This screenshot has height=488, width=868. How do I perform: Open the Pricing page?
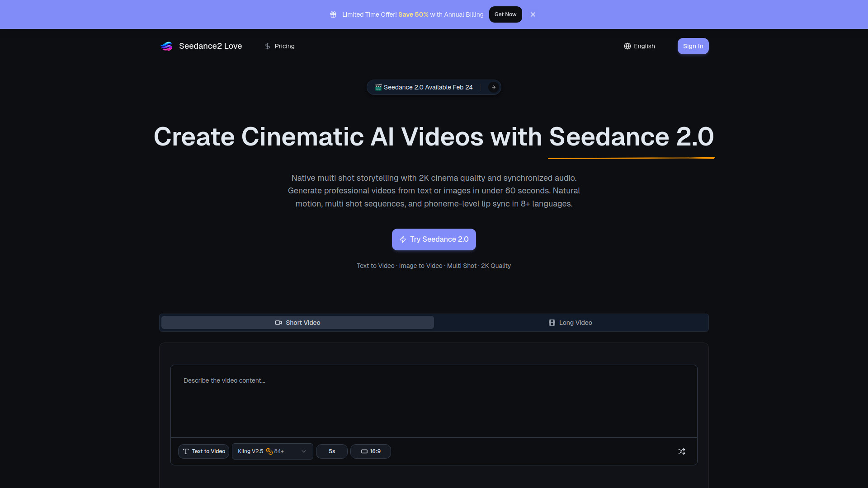(279, 46)
